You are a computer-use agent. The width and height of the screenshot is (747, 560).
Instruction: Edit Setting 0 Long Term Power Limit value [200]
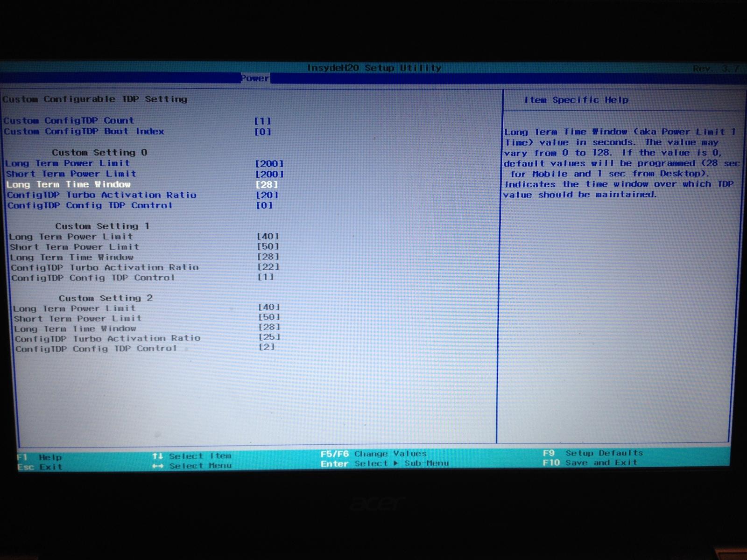click(269, 164)
